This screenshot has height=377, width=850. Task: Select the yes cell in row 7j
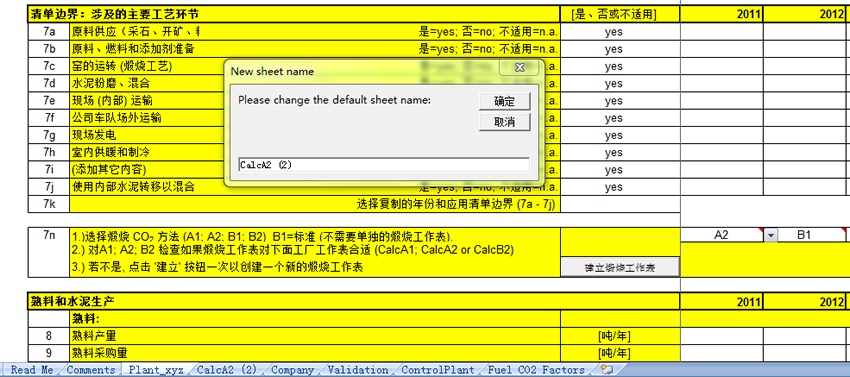tap(614, 187)
